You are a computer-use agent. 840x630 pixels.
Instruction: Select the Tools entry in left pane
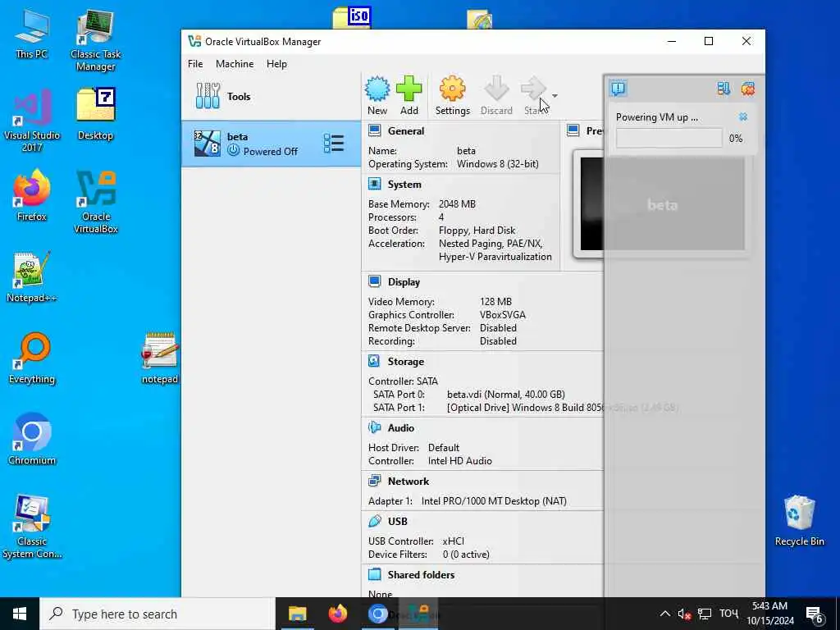tap(271, 97)
